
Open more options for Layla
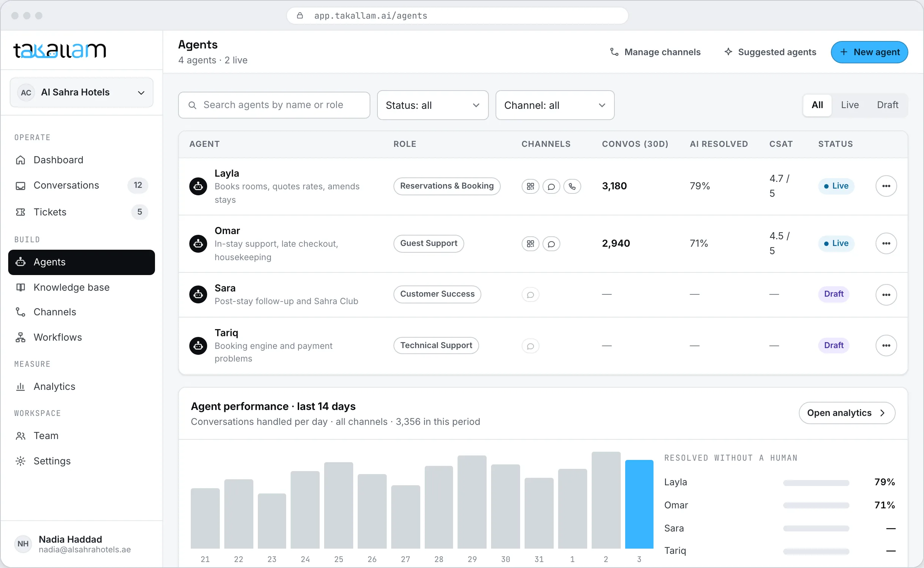point(886,186)
